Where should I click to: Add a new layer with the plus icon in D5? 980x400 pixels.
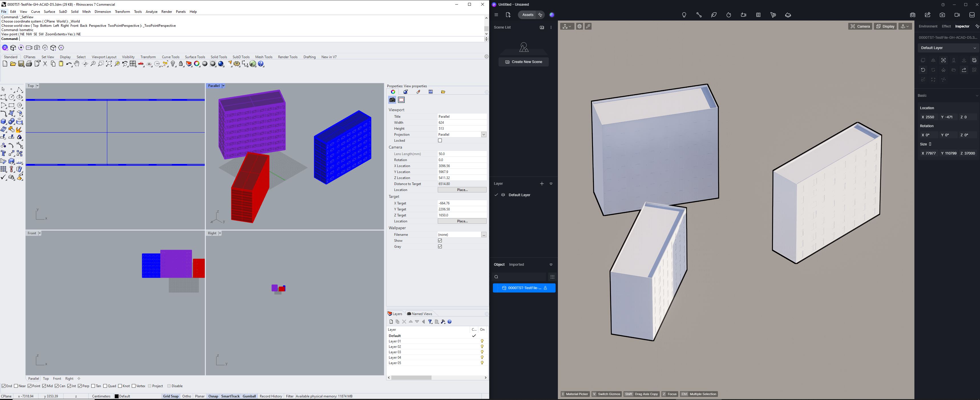[x=542, y=184]
